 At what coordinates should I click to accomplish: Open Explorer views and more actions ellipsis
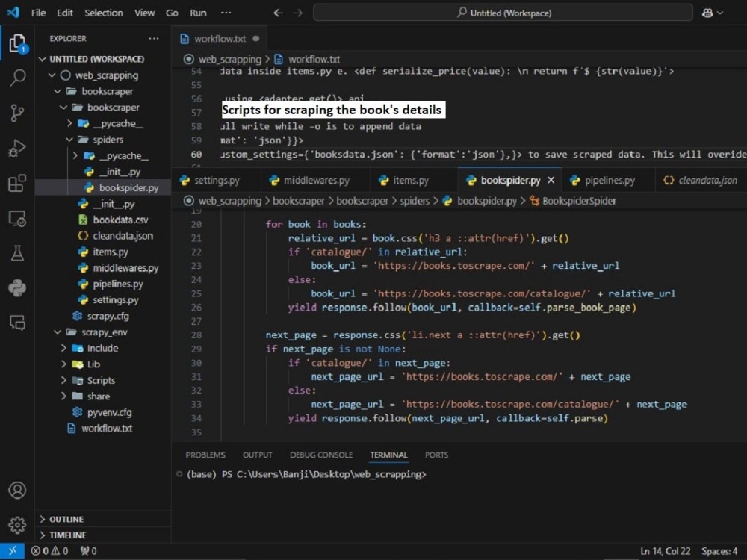[153, 39]
